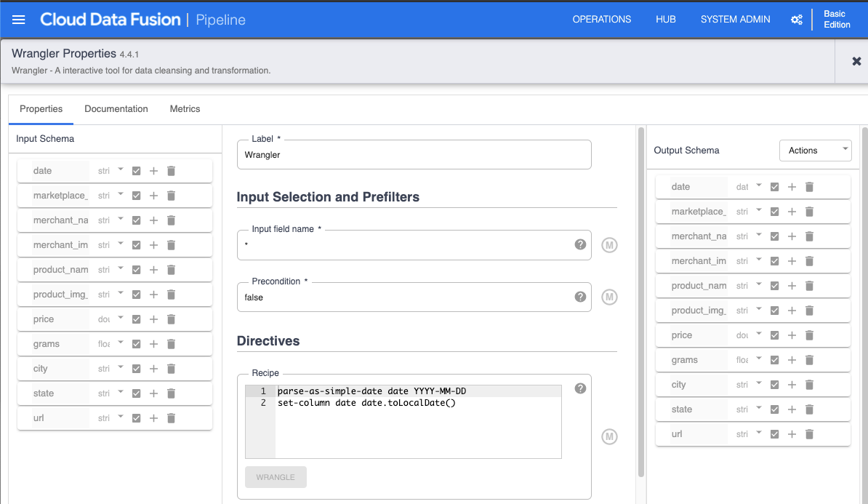Add a field after merchant_na in Output Schema
868x504 pixels.
tap(792, 236)
